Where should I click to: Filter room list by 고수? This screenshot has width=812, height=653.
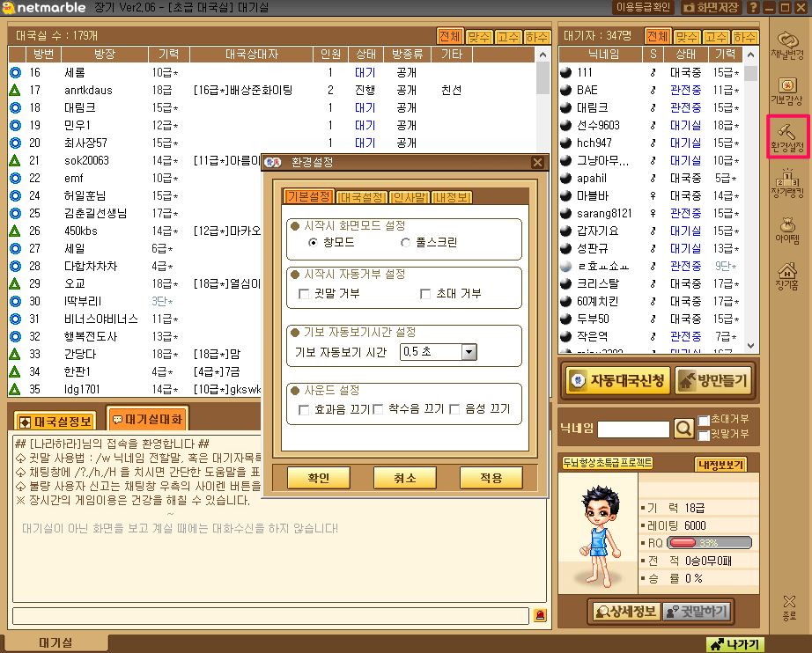507,37
